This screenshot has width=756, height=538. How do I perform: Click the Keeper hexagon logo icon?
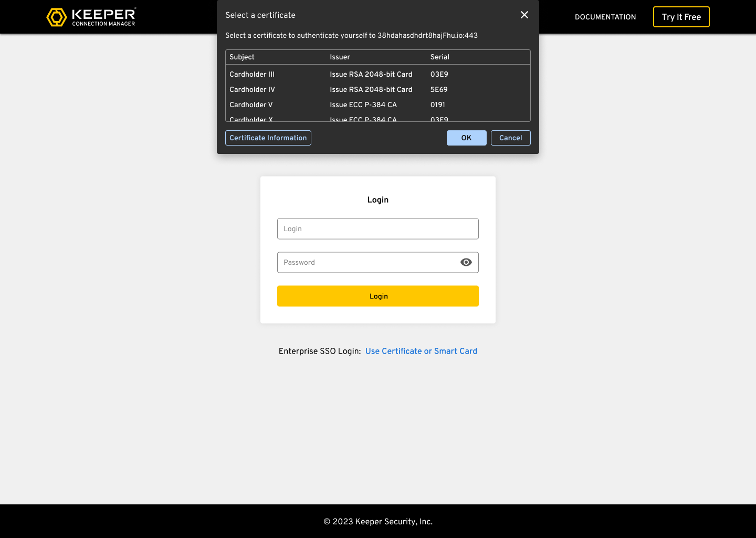pos(57,17)
